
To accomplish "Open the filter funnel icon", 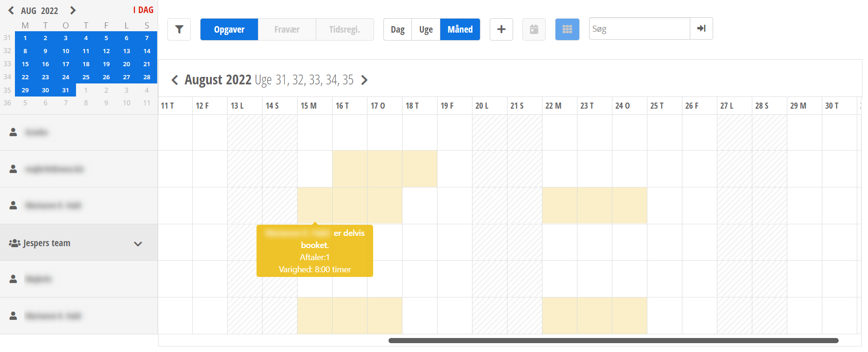I will 179,29.
